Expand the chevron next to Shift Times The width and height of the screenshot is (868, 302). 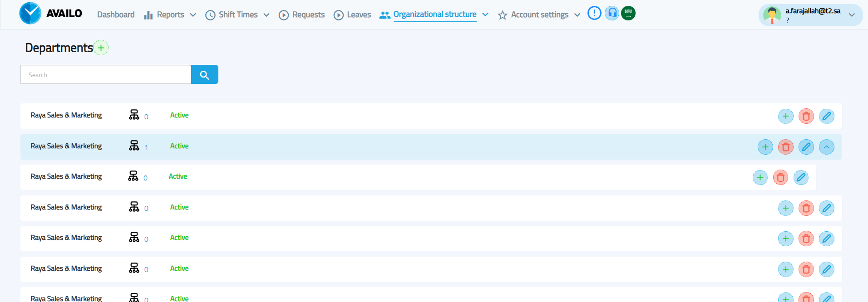[266, 15]
